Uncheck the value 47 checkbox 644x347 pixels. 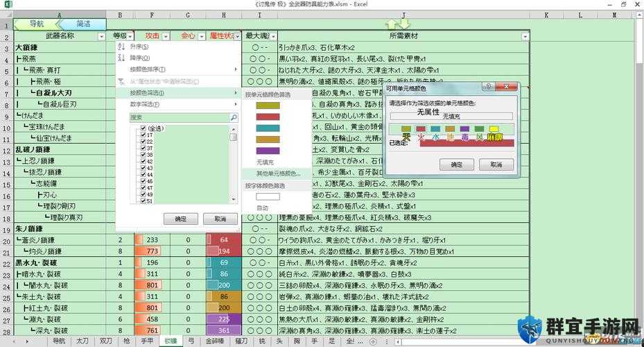[143, 187]
